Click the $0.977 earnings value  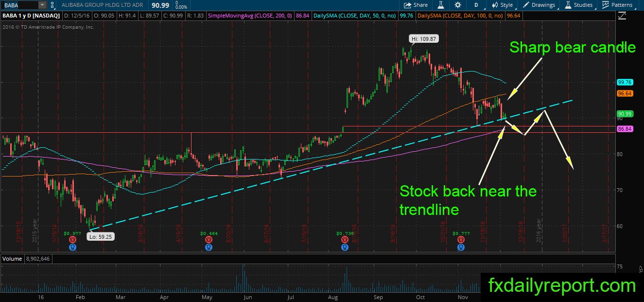click(72, 233)
